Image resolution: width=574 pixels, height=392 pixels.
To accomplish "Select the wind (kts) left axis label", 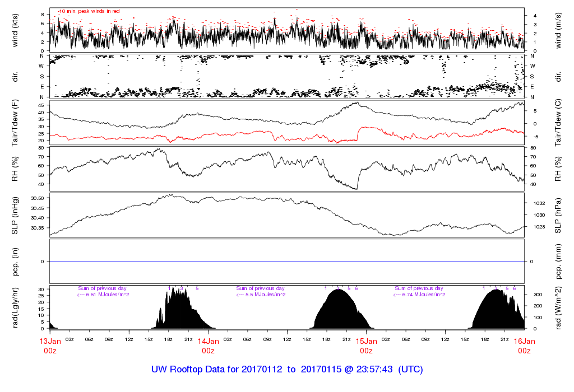I will pos(15,30).
